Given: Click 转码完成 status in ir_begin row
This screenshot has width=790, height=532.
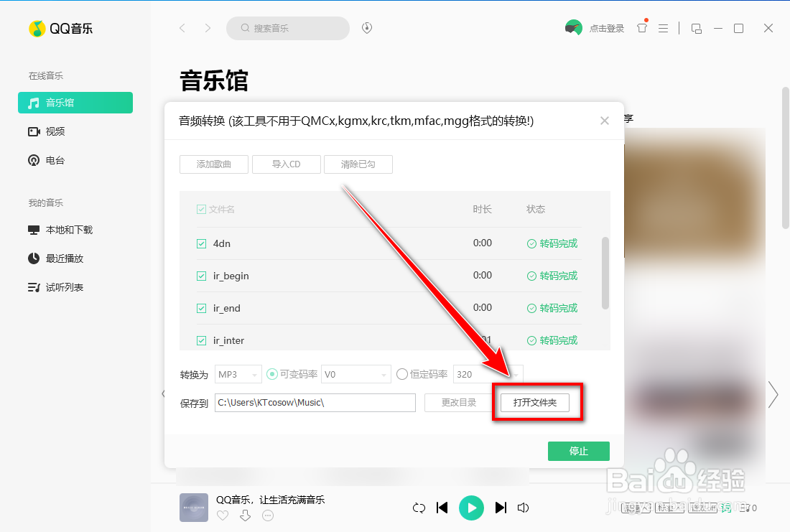Looking at the screenshot, I should [552, 276].
